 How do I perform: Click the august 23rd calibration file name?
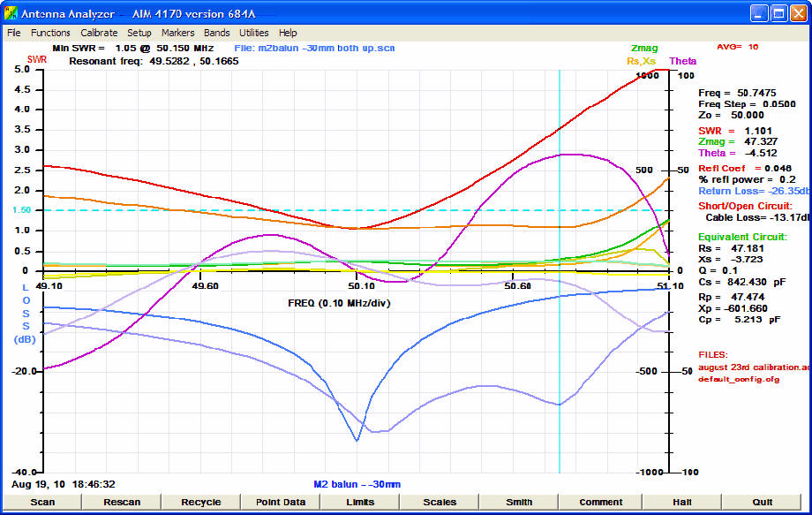[754, 367]
